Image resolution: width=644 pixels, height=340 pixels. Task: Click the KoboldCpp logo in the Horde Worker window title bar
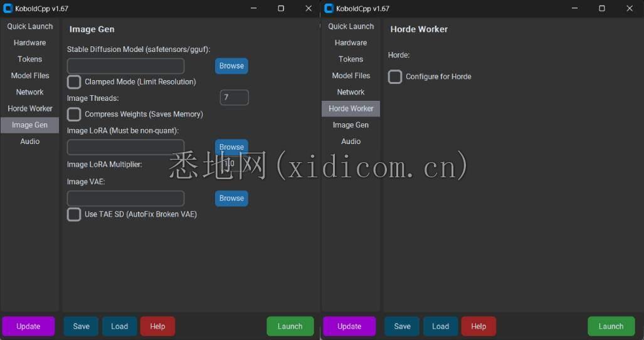pyautogui.click(x=329, y=9)
